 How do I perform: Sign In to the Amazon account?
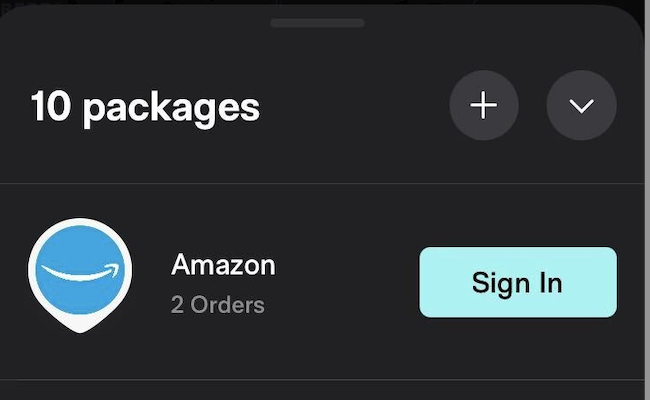tap(518, 282)
